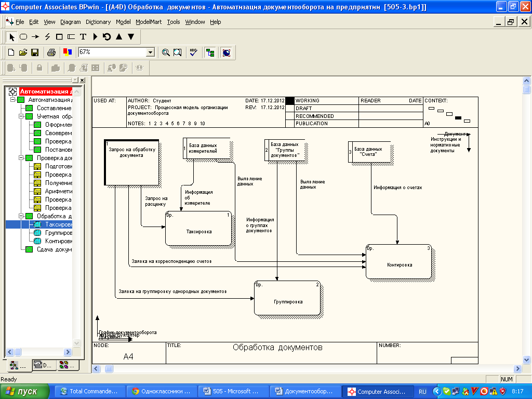
Task: Select the Pointer tool
Action: tap(12, 37)
